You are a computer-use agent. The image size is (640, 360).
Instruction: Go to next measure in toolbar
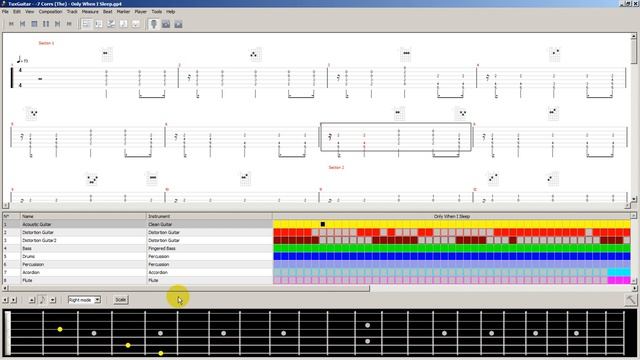click(x=58, y=24)
